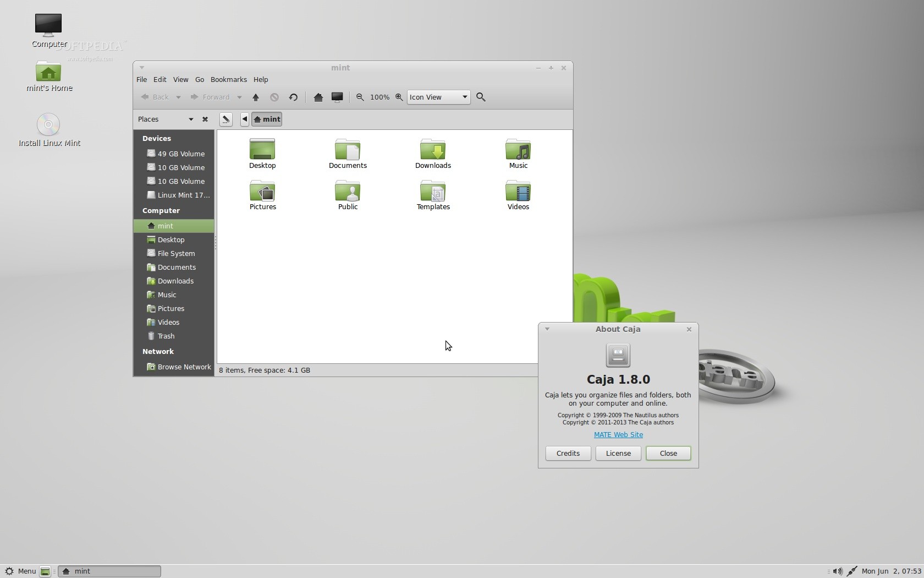
Task: Select the Downloads folder icon in file view
Action: click(433, 149)
